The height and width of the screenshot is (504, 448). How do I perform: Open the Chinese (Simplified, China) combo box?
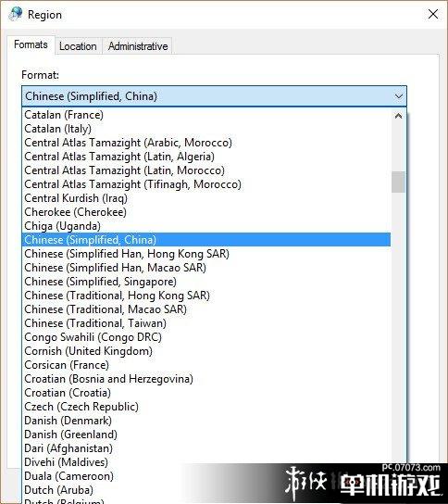214,96
